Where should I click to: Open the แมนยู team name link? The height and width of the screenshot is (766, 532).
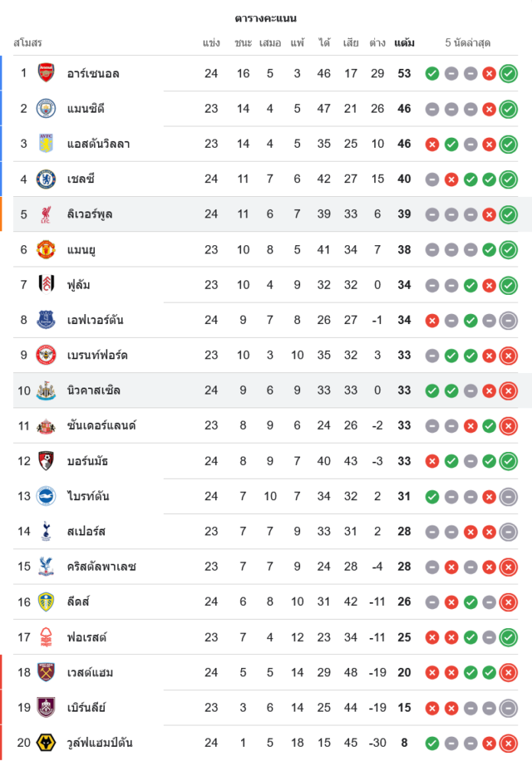[x=81, y=250]
